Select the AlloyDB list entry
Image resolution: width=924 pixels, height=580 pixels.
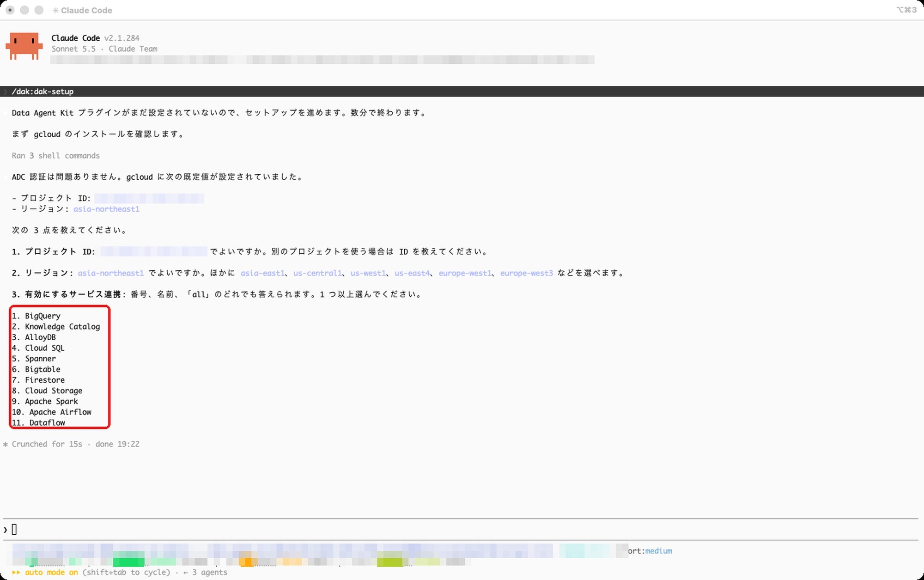click(x=34, y=337)
